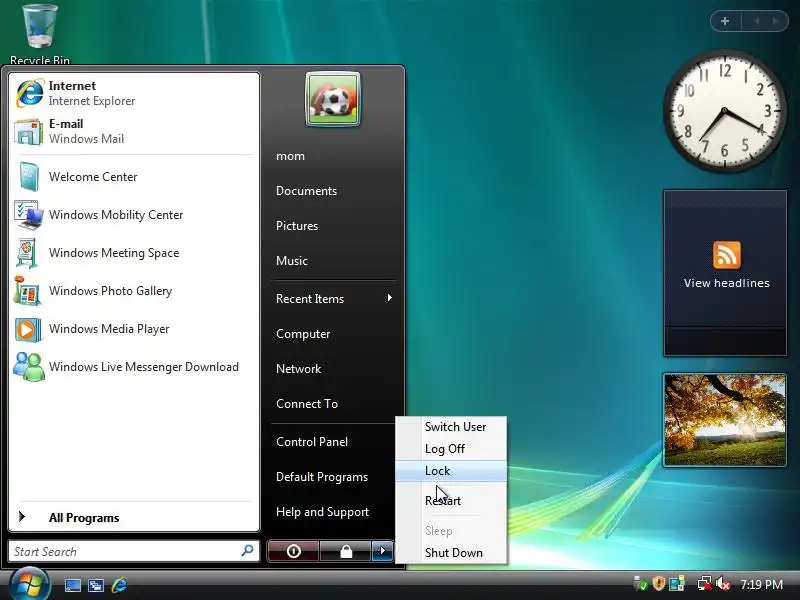
Task: Click the network disconnected tray icon
Action: coord(705,584)
